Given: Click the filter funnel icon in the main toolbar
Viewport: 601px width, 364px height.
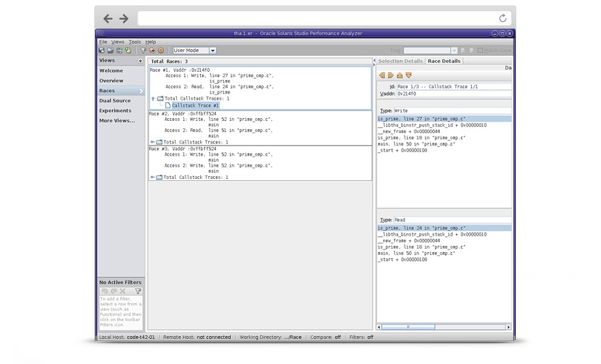Looking at the screenshot, I should [143, 51].
